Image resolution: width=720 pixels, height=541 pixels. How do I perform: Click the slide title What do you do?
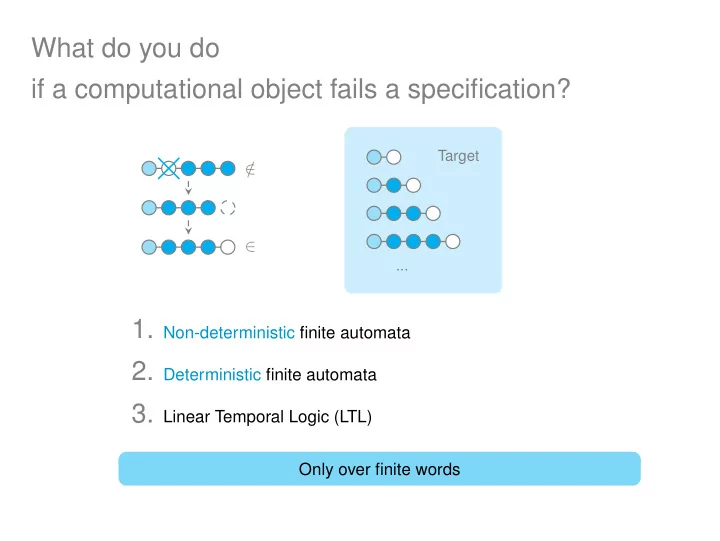tap(125, 48)
